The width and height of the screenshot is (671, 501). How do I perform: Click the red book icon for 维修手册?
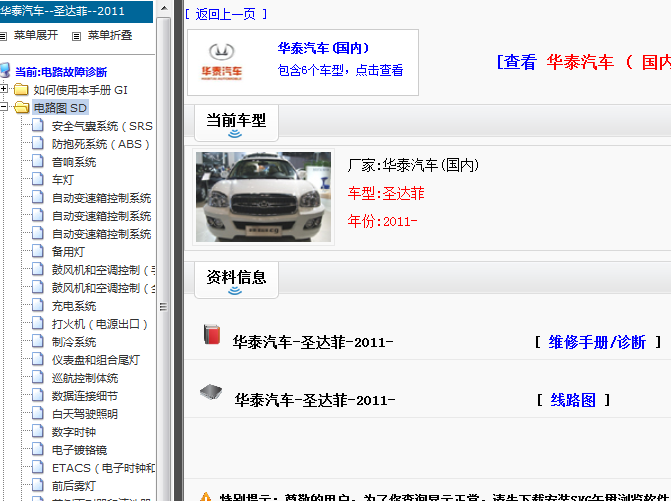[x=212, y=334]
